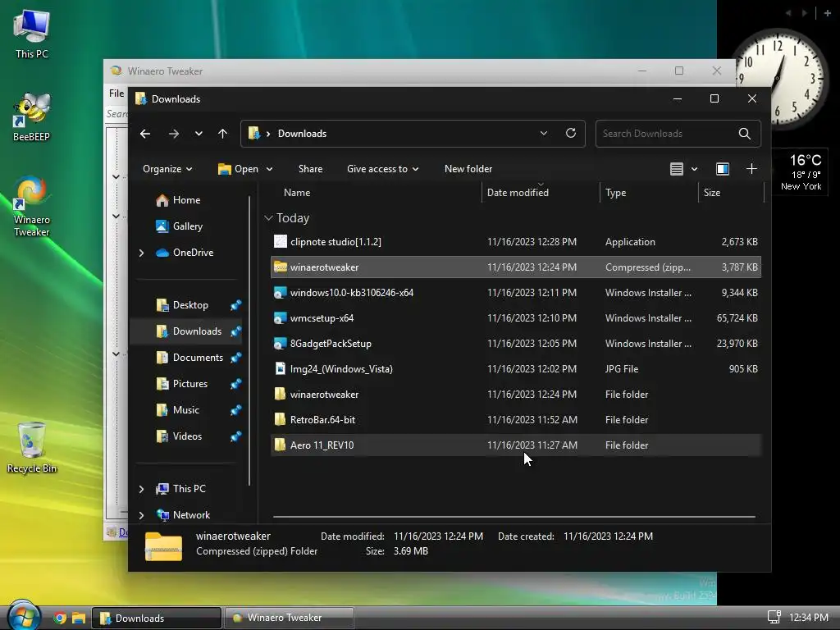Open File menu in Winaero Tweaker window
The image size is (840, 630).
click(x=116, y=94)
